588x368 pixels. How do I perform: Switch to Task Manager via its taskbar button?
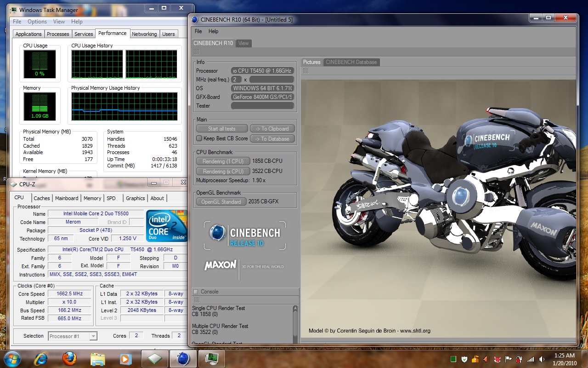211,359
